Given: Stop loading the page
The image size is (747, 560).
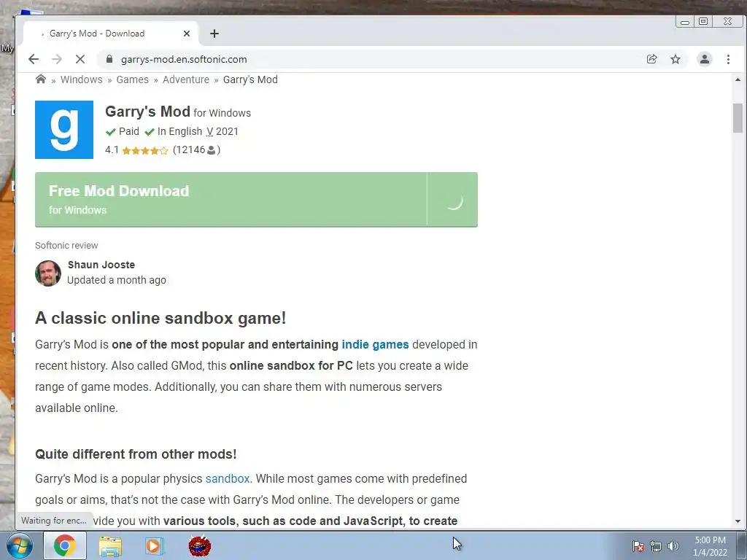Looking at the screenshot, I should coord(80,59).
